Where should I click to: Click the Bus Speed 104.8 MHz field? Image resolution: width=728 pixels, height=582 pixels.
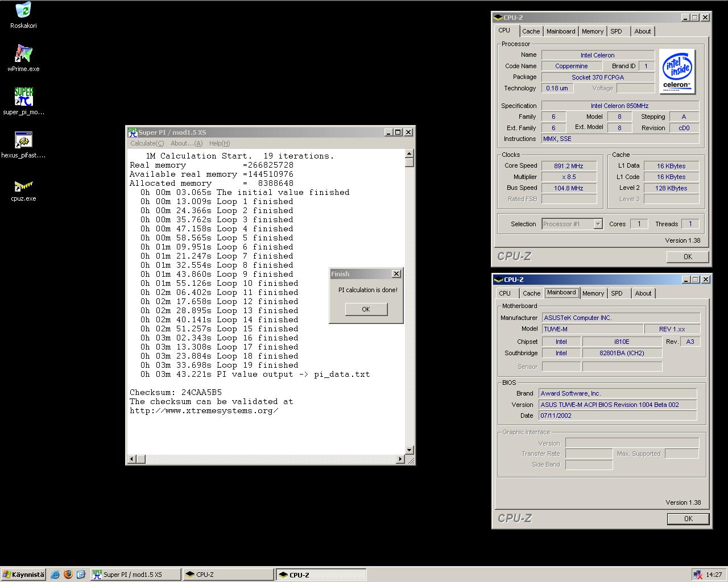tap(569, 188)
